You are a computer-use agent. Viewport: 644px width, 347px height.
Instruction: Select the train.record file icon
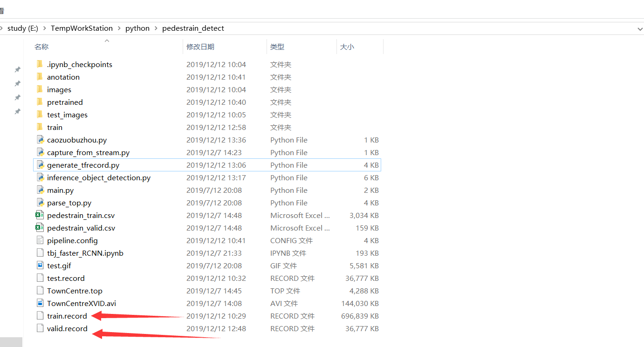pyautogui.click(x=40, y=316)
